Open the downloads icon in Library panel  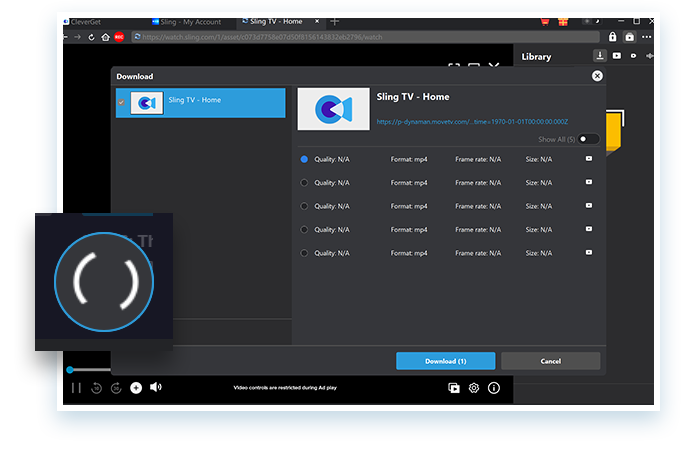coord(599,56)
